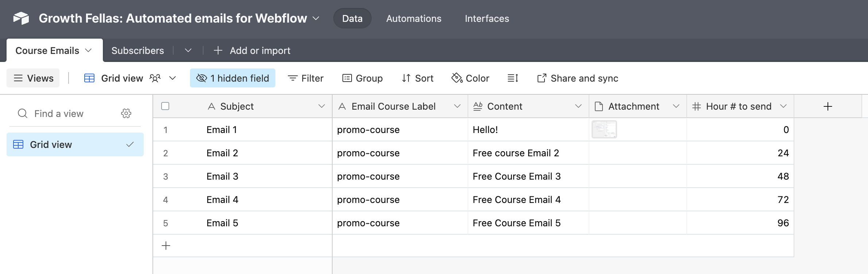
Task: Toggle the Views sidebar
Action: [x=33, y=78]
